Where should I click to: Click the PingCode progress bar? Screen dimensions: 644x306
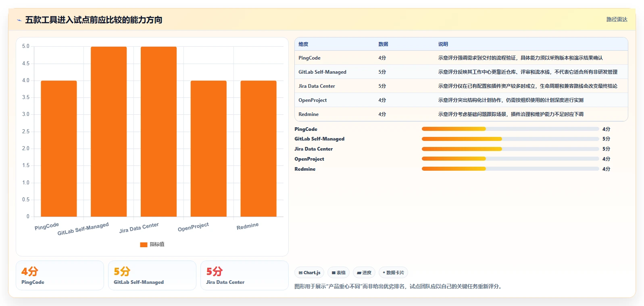510,129
